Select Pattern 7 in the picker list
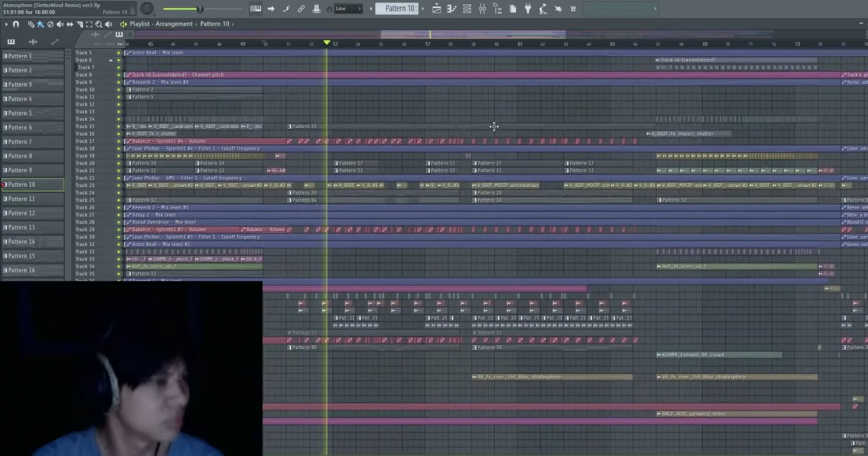The image size is (868, 456). tap(20, 142)
